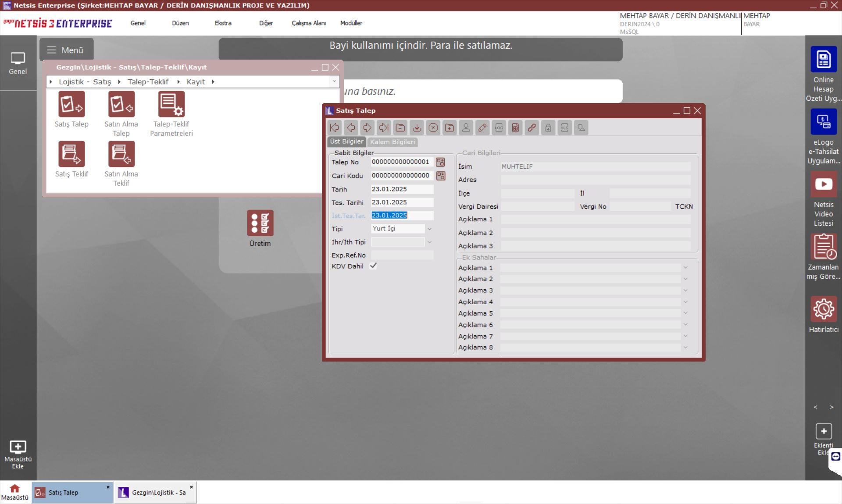Click the chain link toolbar icon

[532, 128]
